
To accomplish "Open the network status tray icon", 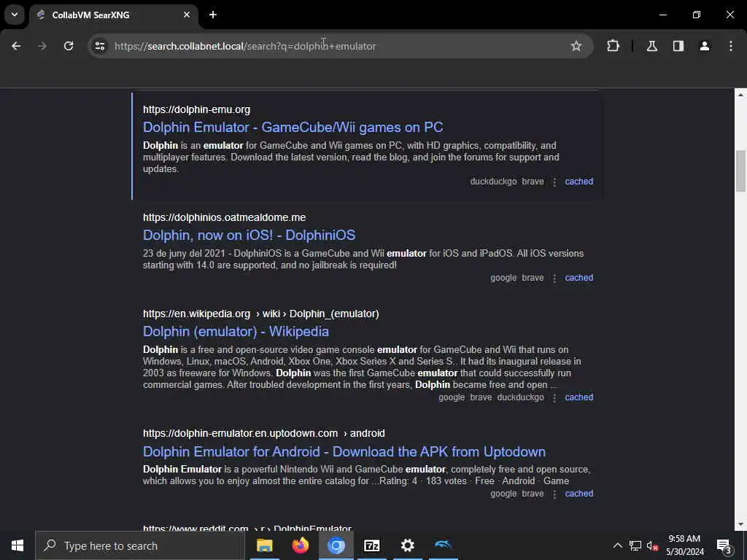I will tap(635, 545).
